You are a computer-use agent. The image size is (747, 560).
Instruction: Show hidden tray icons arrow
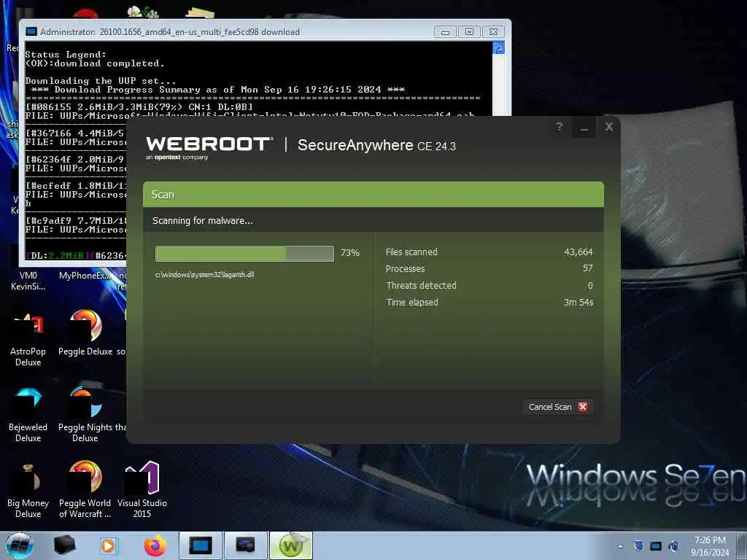click(x=620, y=546)
